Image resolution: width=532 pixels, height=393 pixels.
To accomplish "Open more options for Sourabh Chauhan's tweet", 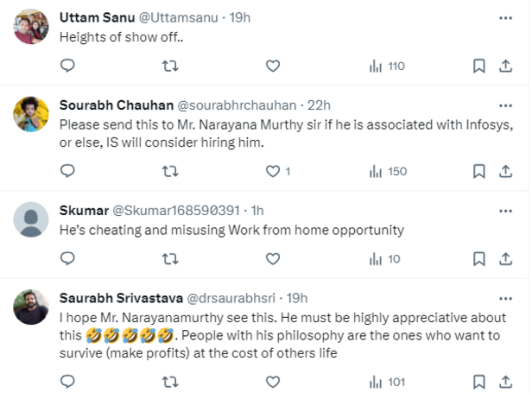I will [x=505, y=105].
